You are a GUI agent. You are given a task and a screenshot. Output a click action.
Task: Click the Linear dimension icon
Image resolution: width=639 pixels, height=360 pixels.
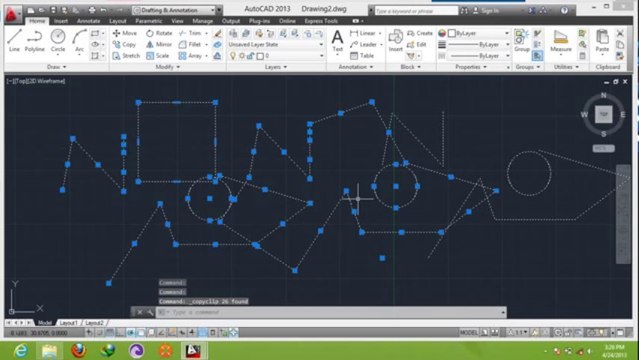coord(354,33)
